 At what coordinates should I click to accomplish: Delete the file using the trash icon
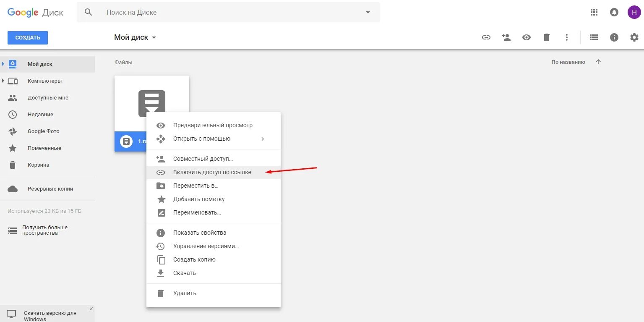click(546, 37)
